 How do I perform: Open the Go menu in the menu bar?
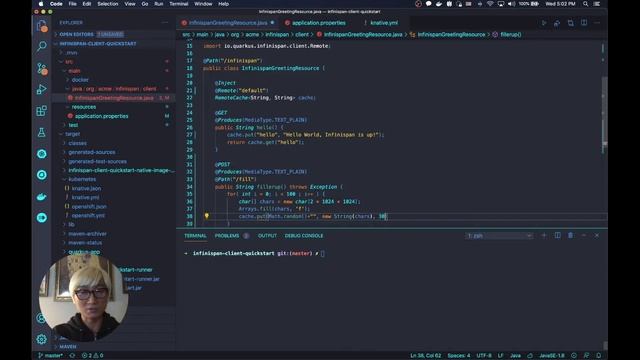click(145, 4)
